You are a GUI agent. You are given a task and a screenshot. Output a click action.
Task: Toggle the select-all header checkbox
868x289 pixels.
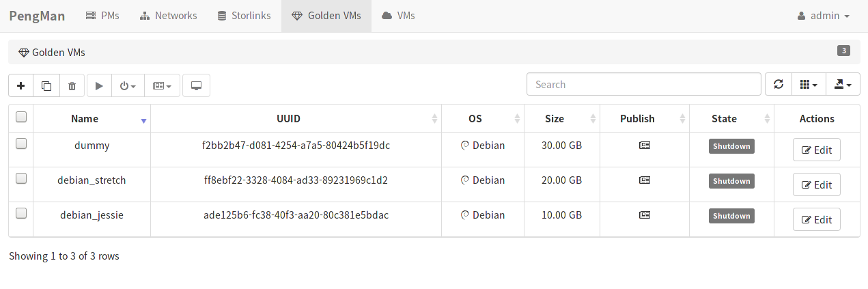tap(21, 117)
